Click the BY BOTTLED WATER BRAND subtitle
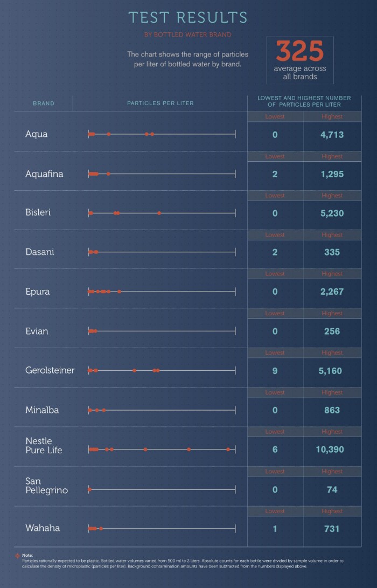 pos(187,35)
